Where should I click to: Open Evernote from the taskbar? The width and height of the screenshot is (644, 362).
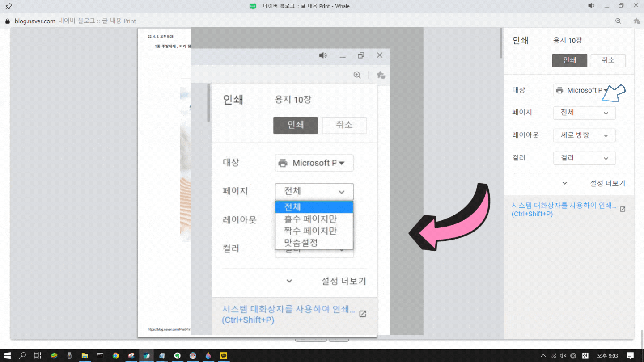(178, 355)
